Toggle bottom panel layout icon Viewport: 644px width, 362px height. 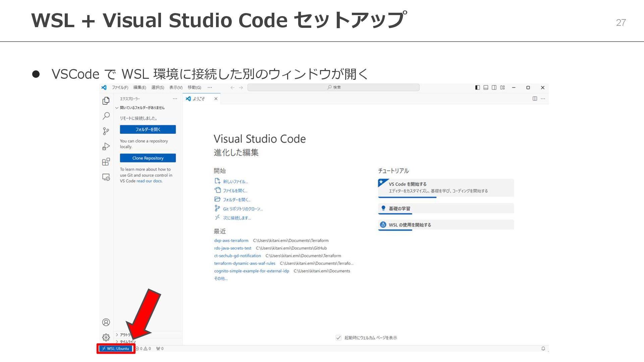click(486, 87)
